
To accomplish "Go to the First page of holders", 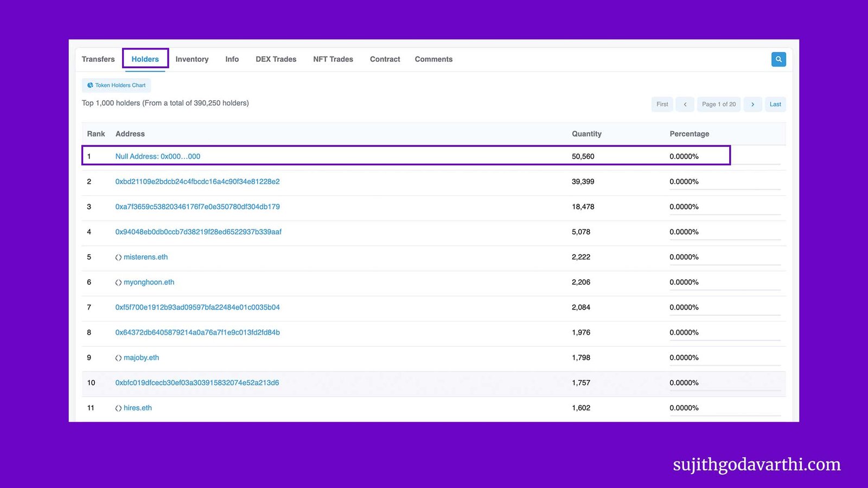I will click(x=662, y=104).
